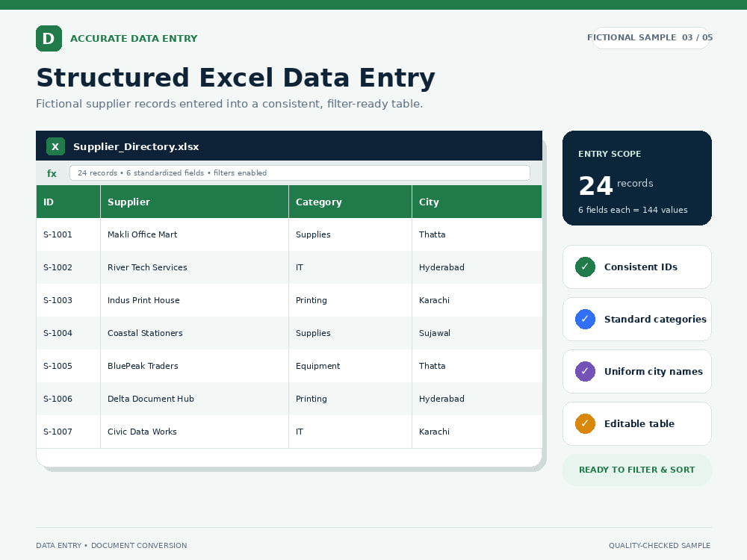Click the green check beside Consistent IDs

(585, 267)
